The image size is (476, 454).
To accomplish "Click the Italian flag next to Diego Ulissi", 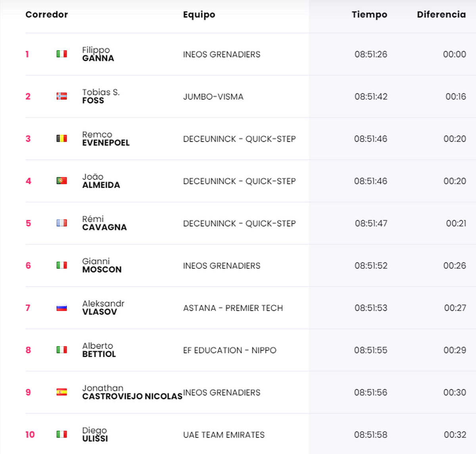I will pos(61,434).
